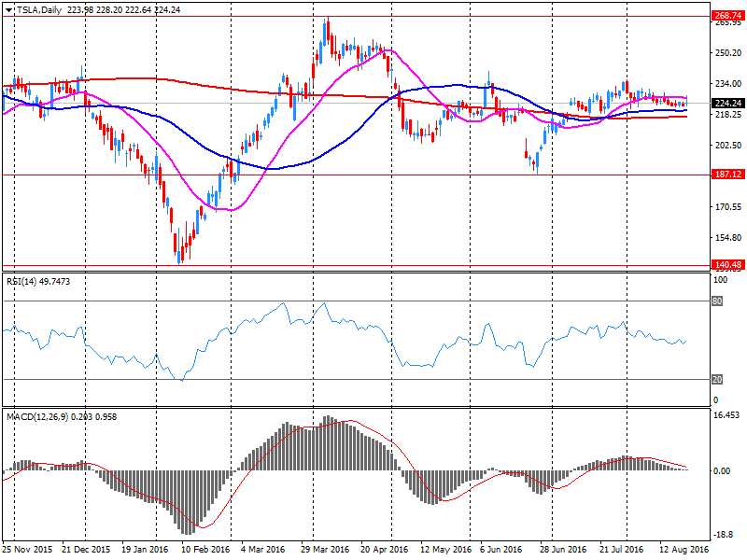
Task: Click the 218.25 price axis value
Action: coord(728,115)
